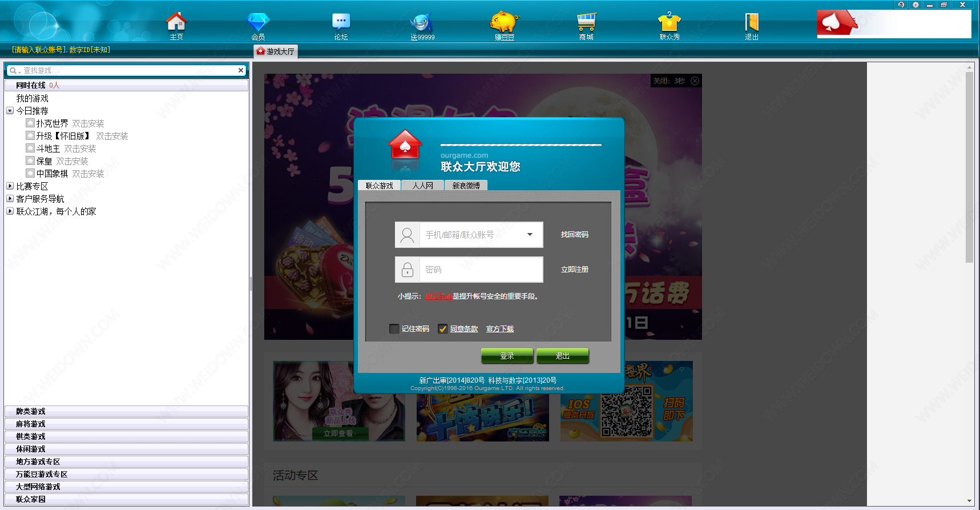Expand the 地方游戏专区 category

pyautogui.click(x=126, y=461)
